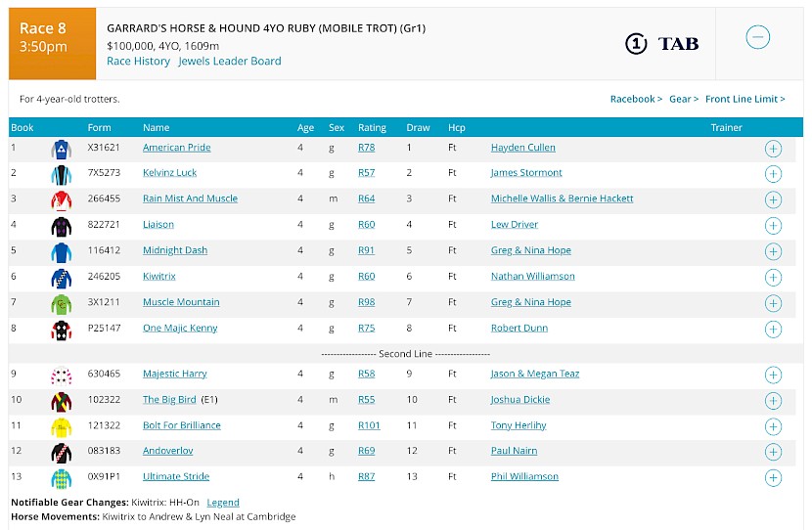
Task: Click Muscle Mountain's green silks icon
Action: pyautogui.click(x=61, y=304)
